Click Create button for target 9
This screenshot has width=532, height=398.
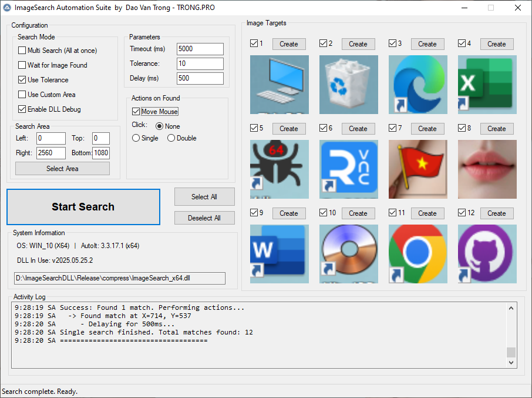289,213
